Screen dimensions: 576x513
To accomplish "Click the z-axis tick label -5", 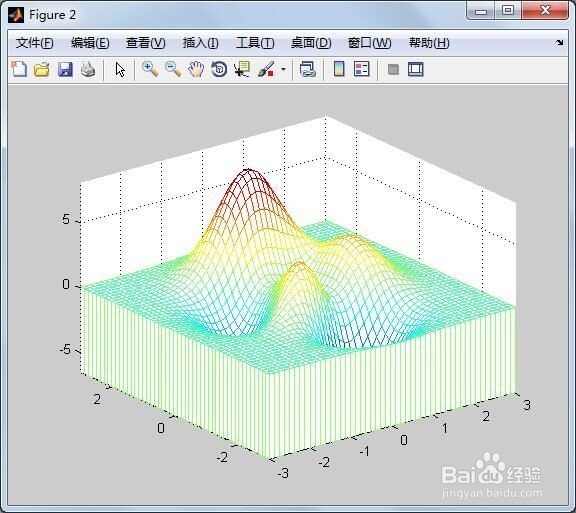I will pyautogui.click(x=65, y=349).
